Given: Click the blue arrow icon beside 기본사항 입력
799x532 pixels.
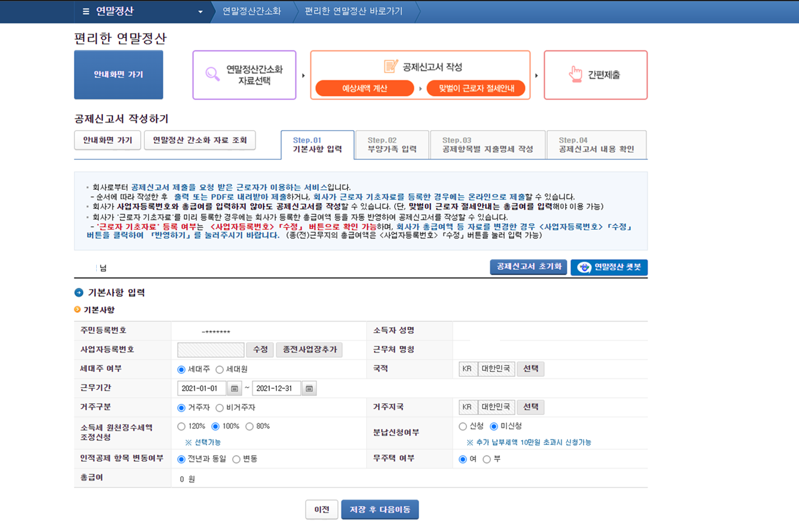Looking at the screenshot, I should (x=79, y=292).
